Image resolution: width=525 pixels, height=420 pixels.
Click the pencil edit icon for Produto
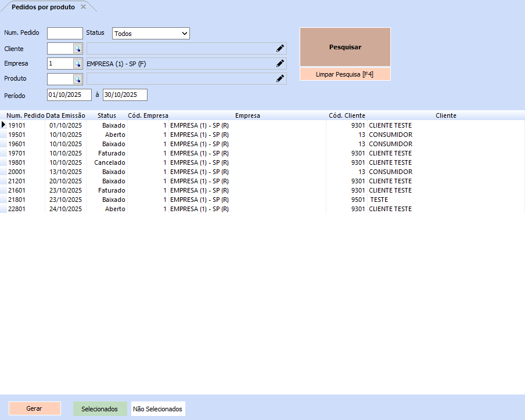[280, 79]
